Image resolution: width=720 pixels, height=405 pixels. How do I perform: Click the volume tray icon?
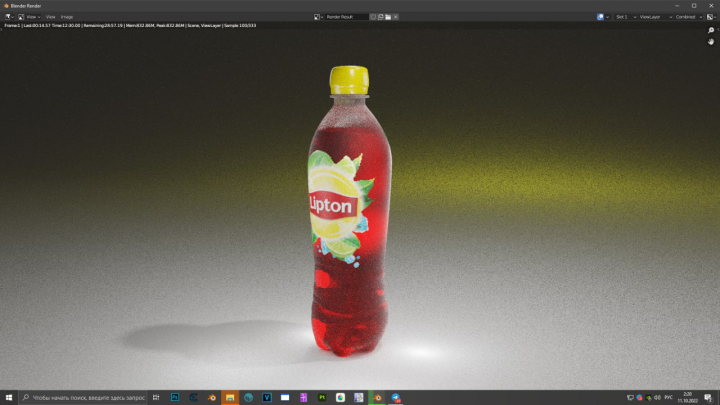pos(657,398)
